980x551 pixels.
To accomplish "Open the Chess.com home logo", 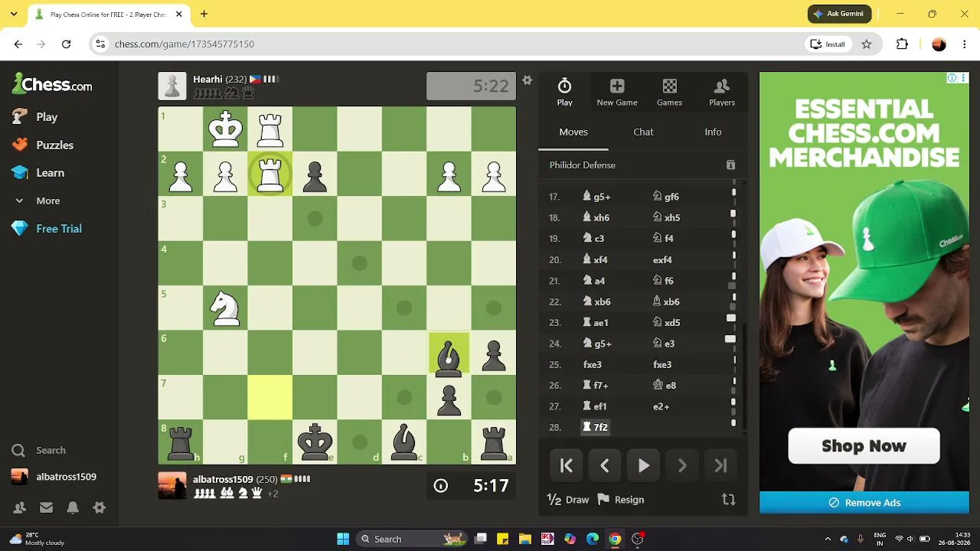I will pos(52,84).
